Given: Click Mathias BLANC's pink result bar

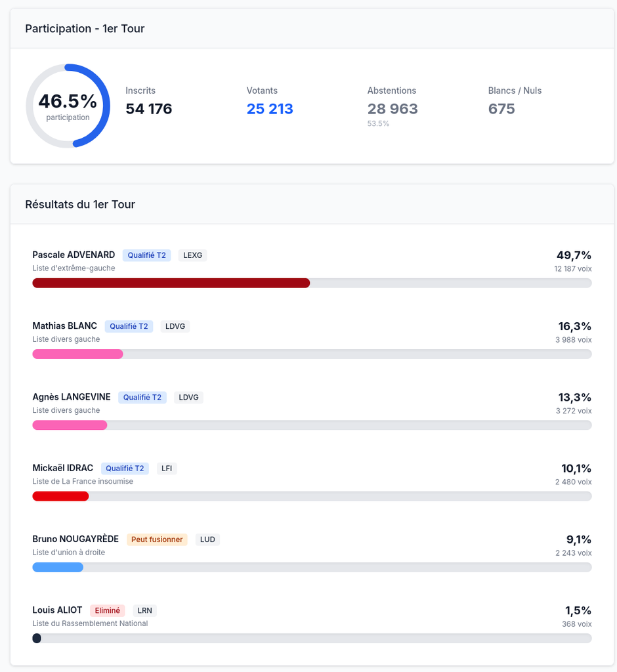Looking at the screenshot, I should click(x=77, y=354).
